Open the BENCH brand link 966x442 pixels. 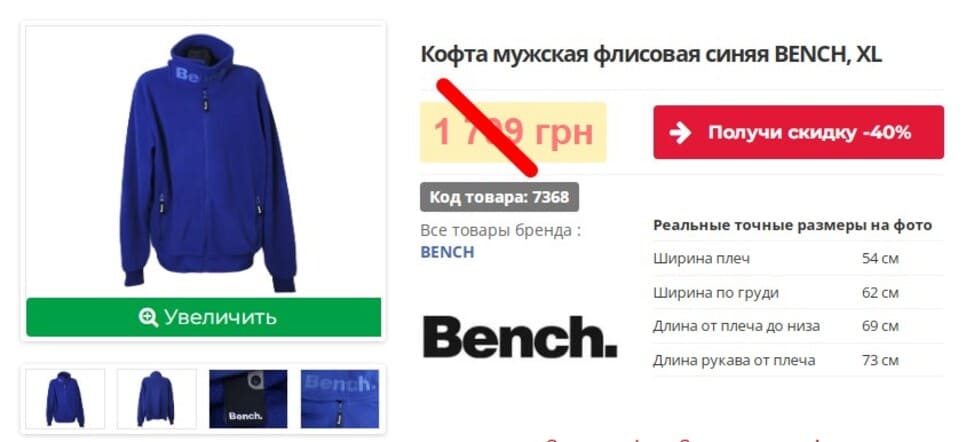(x=447, y=252)
